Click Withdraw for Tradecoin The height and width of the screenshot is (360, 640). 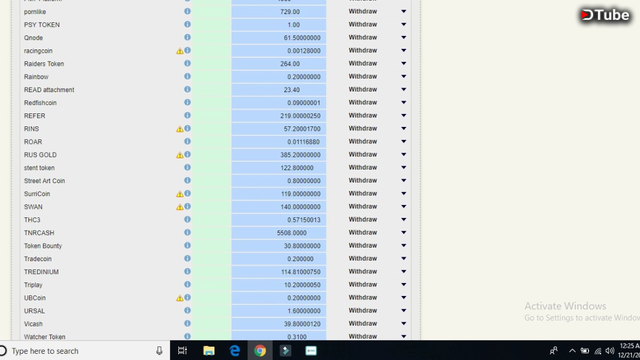click(362, 258)
